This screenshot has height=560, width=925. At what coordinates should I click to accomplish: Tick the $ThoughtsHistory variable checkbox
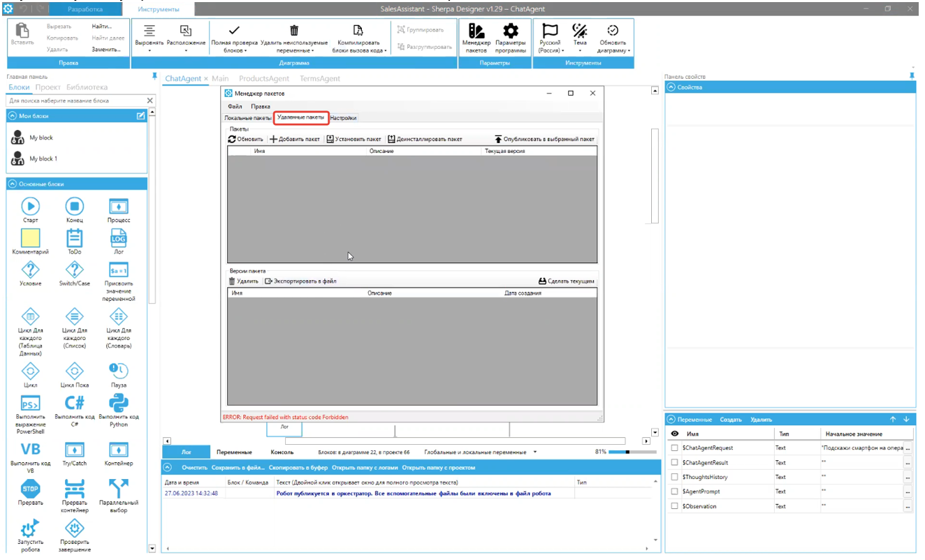(x=674, y=477)
